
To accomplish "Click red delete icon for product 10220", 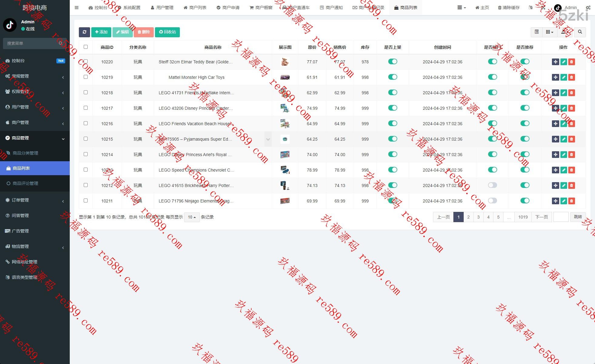I will 572,62.
